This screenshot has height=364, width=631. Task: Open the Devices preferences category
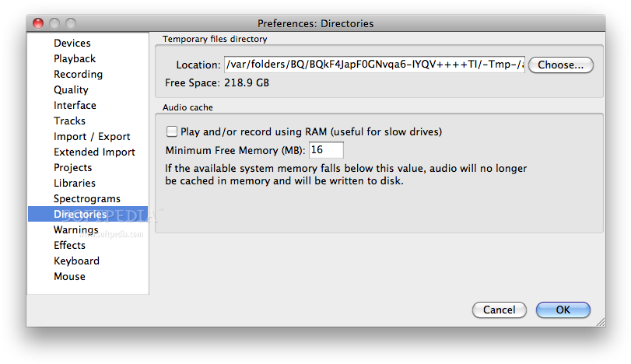tap(72, 43)
